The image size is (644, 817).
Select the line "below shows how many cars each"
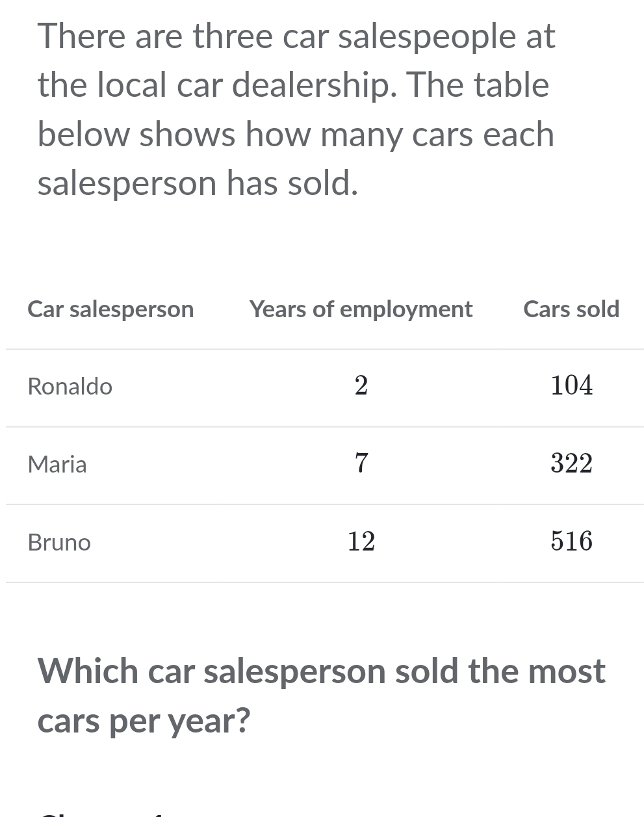coord(296,135)
